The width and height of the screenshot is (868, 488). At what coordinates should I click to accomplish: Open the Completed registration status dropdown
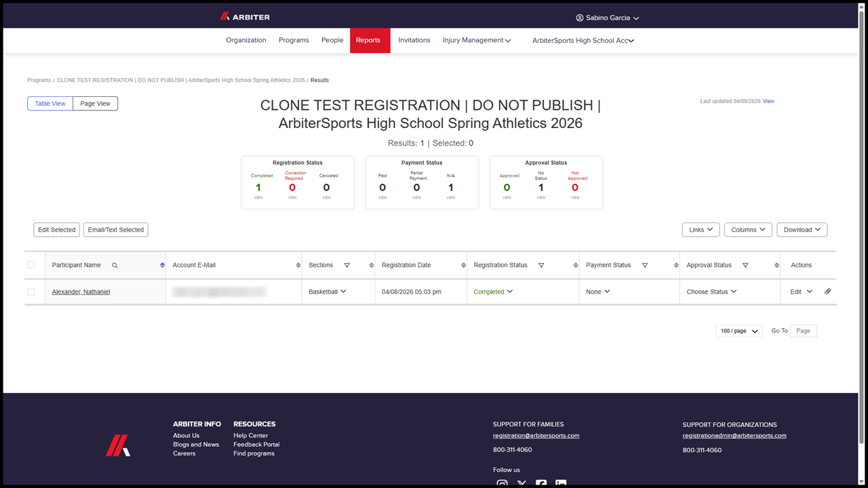click(493, 292)
